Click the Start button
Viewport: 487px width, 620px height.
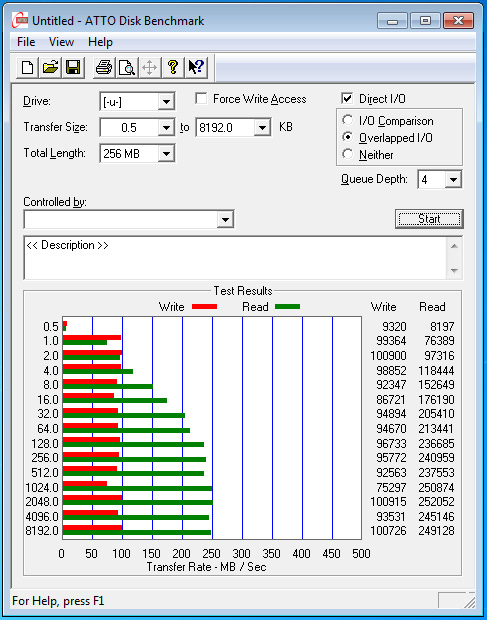(429, 219)
